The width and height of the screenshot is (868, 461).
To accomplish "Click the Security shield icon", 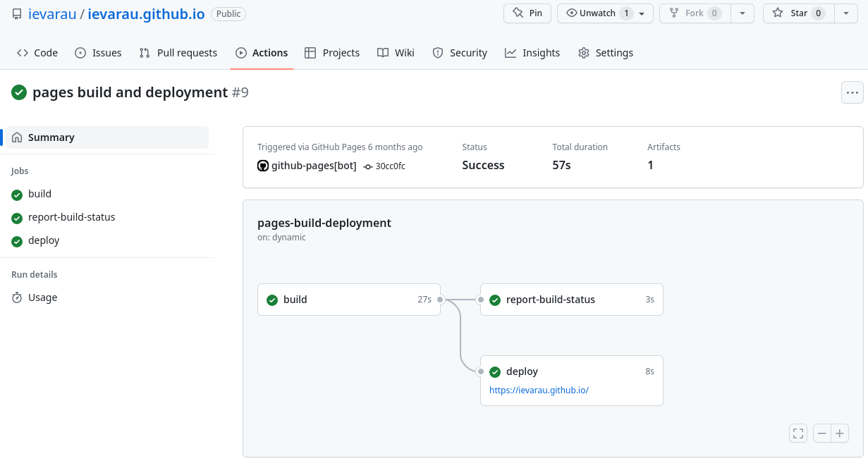I will (438, 53).
